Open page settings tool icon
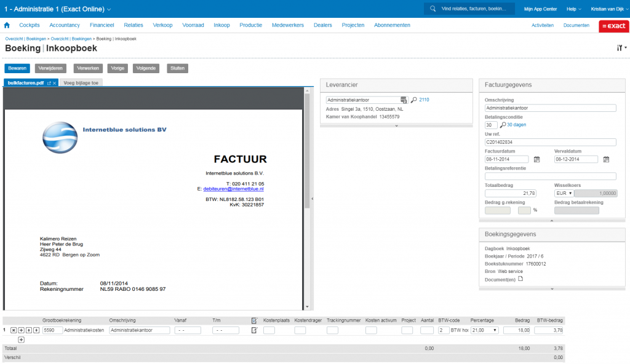The image size is (630, 364). (x=621, y=48)
